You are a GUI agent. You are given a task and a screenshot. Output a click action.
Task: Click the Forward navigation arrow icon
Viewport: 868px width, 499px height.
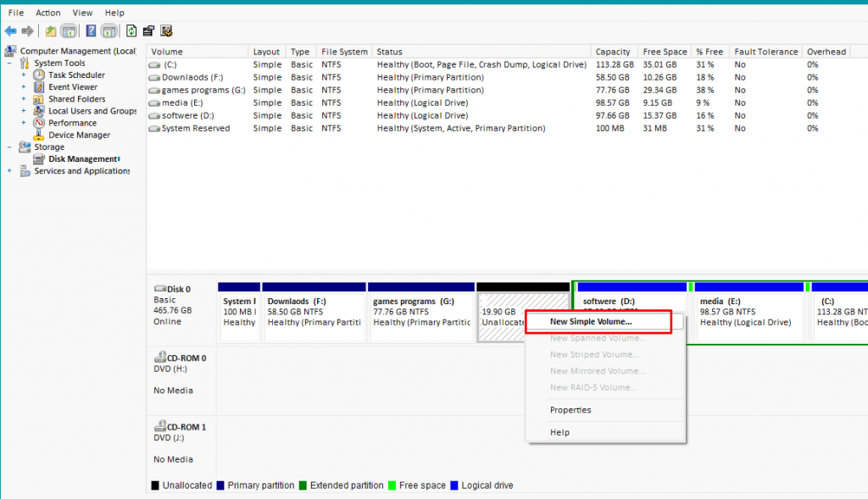click(27, 30)
